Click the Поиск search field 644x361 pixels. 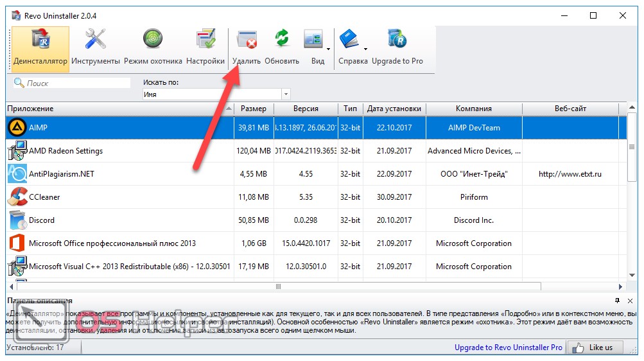(77, 83)
